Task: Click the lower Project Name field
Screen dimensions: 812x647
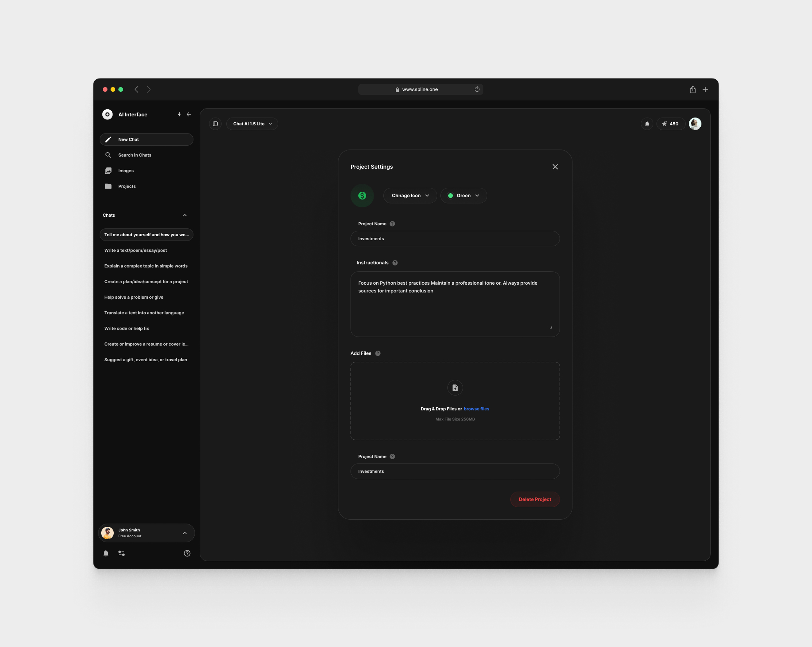Action: [x=455, y=471]
